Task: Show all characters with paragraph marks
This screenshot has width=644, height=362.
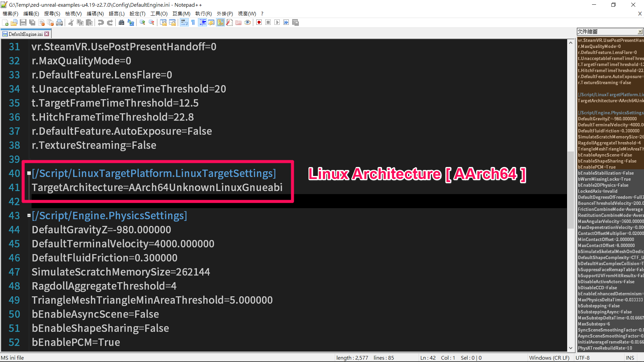Action: 193,22
